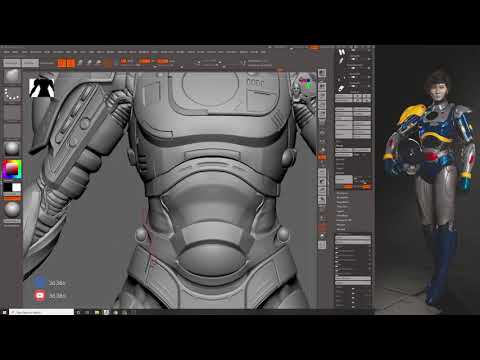Open the current brush thumbnail picker
The width and height of the screenshot is (480, 360).
point(12,76)
